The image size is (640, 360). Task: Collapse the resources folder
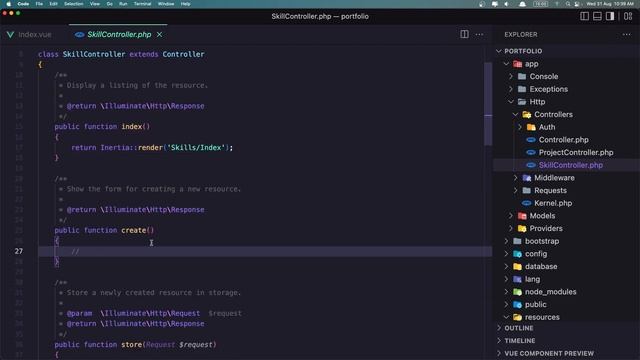(506, 317)
